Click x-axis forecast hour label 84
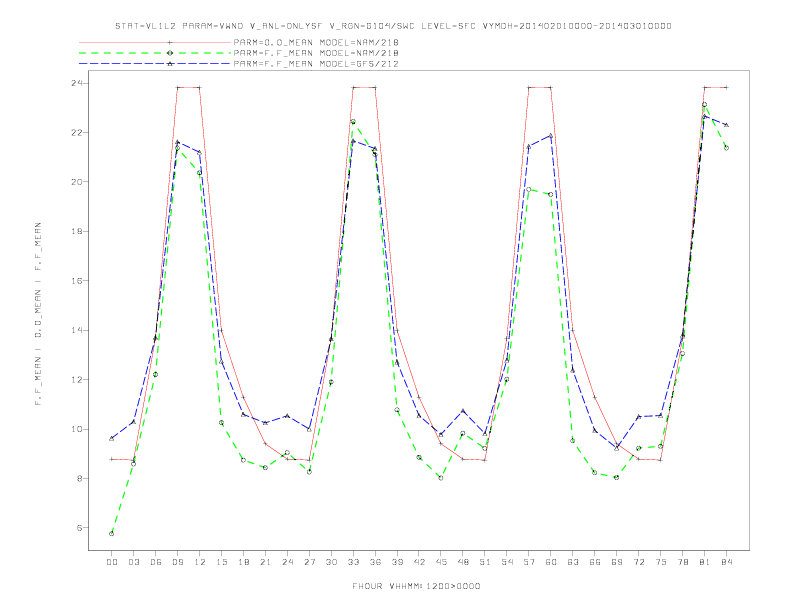This screenshot has height=612, width=792. (727, 562)
